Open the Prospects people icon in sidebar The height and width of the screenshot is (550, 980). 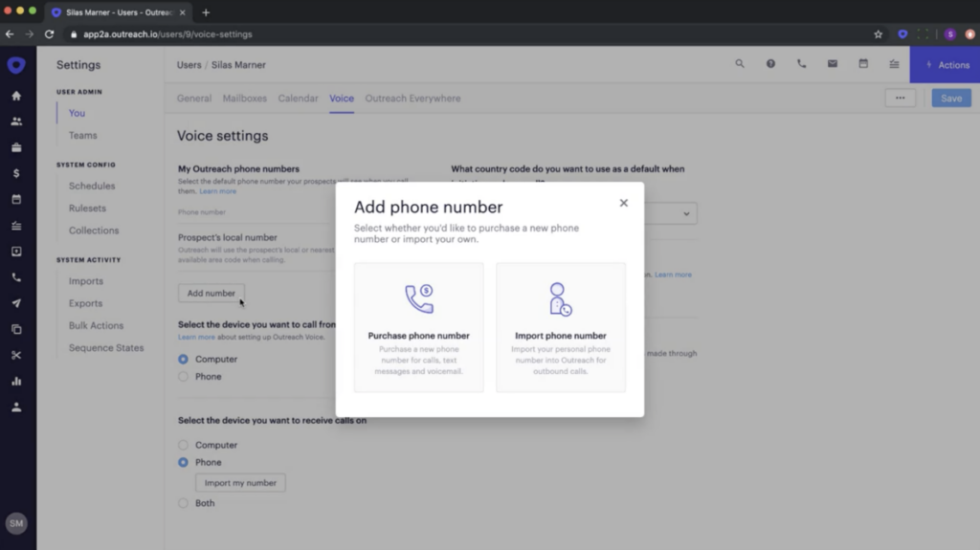tap(16, 121)
